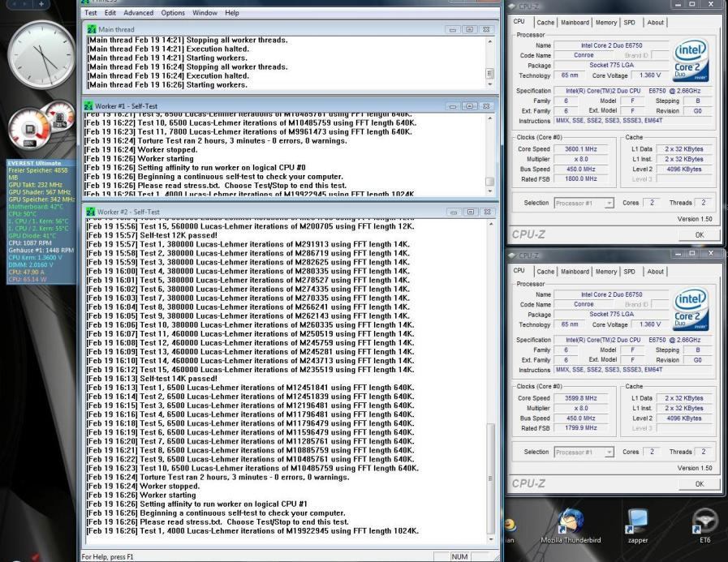Screen dimensions: 728x562
Task: Close the Worker #2 Self-Test window
Action: [487, 212]
